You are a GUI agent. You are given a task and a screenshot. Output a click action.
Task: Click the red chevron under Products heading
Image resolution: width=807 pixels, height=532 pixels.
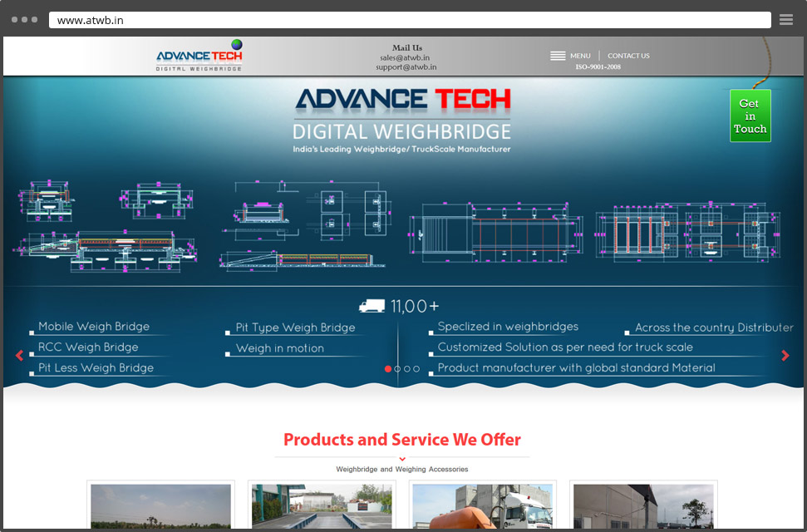[x=402, y=459]
